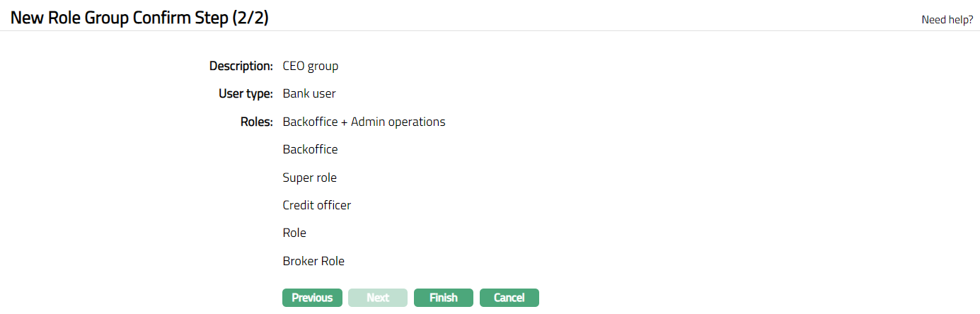980x314 pixels.
Task: Select the entry named just Role
Action: point(294,233)
